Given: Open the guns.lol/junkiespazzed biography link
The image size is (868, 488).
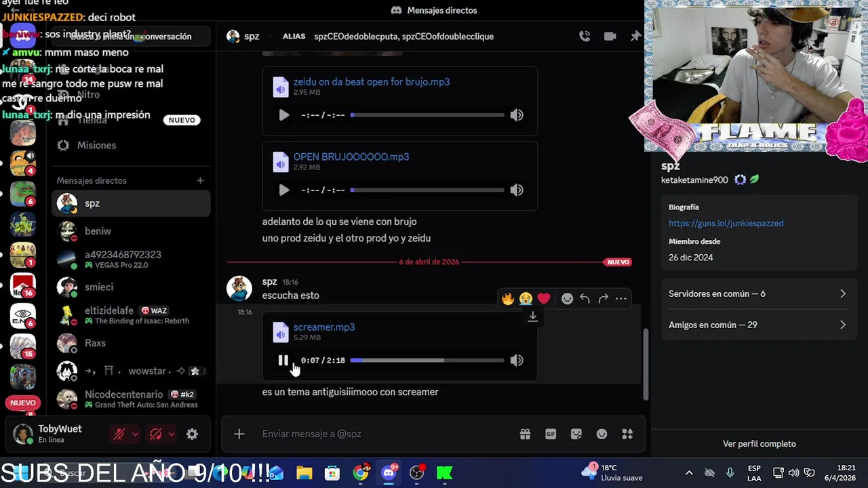Looking at the screenshot, I should coord(726,223).
